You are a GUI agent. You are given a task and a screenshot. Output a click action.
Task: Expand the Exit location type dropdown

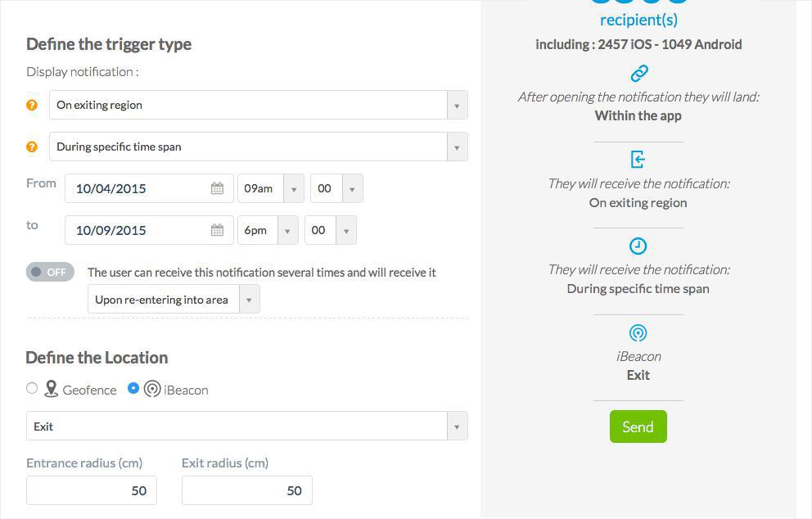tap(246, 426)
